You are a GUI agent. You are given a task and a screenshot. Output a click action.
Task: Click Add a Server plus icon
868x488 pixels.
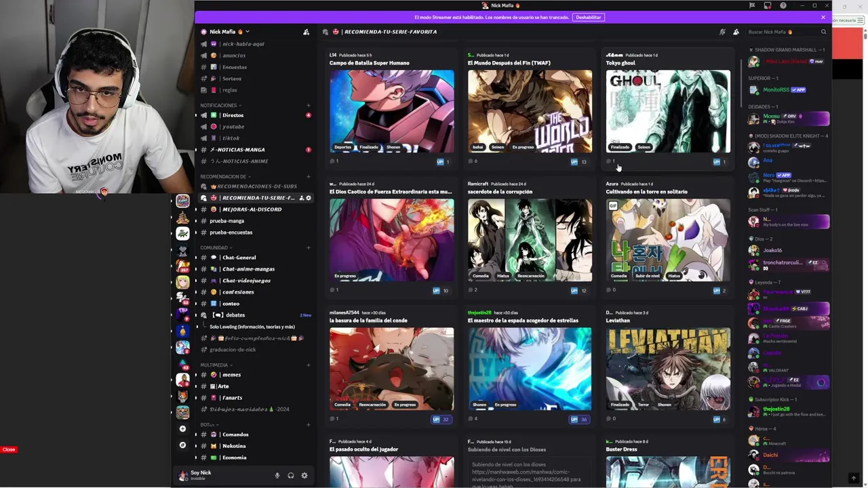click(182, 429)
